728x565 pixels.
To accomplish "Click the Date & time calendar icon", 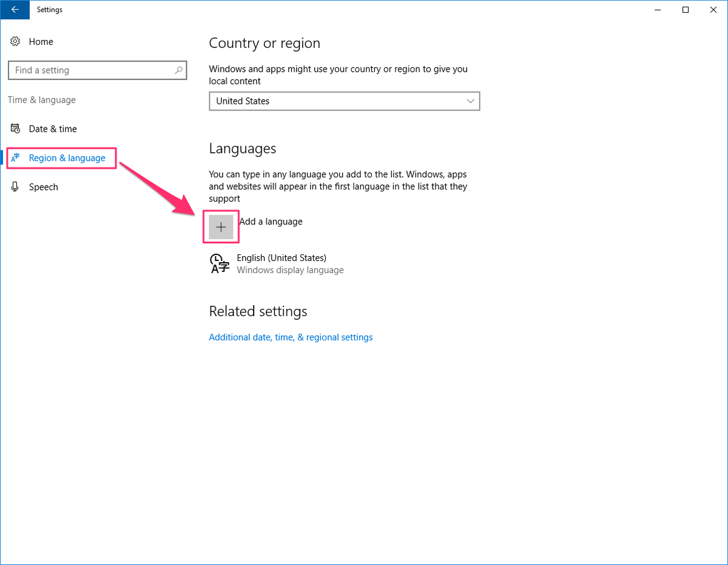I will [15, 129].
